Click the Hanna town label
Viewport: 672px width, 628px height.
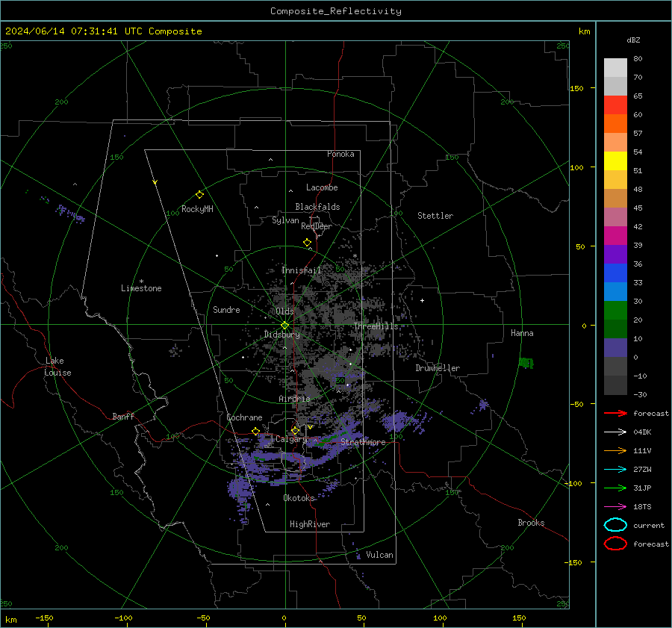[x=522, y=333]
